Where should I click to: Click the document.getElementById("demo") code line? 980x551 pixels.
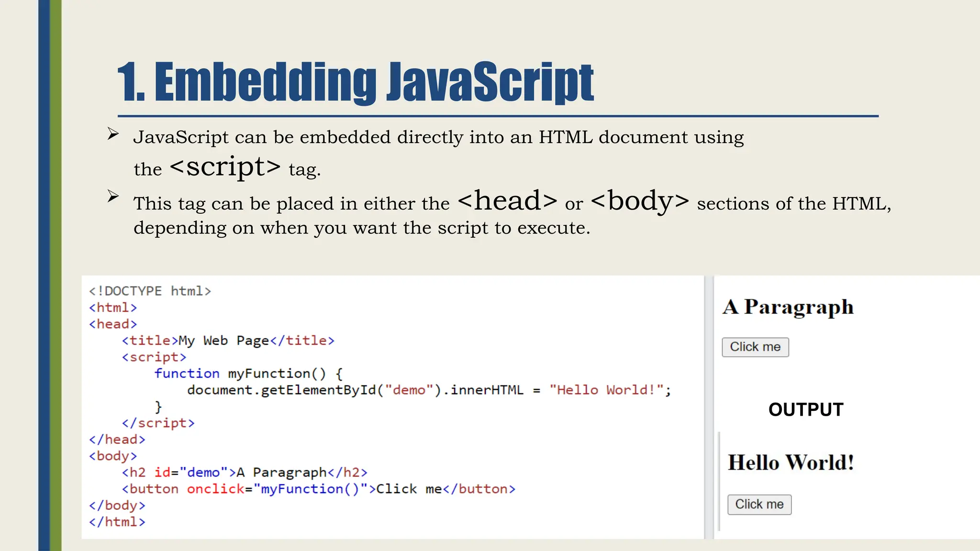(x=429, y=390)
